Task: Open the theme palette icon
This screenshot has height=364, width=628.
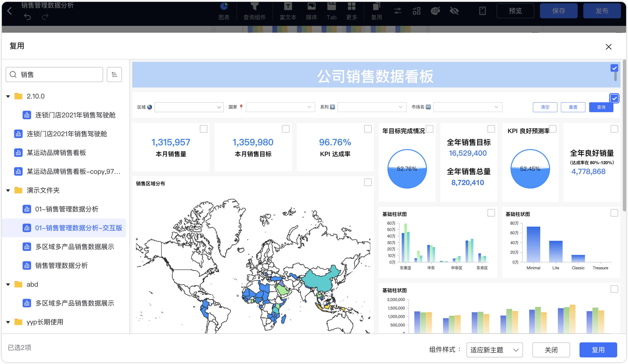Action: pos(435,11)
